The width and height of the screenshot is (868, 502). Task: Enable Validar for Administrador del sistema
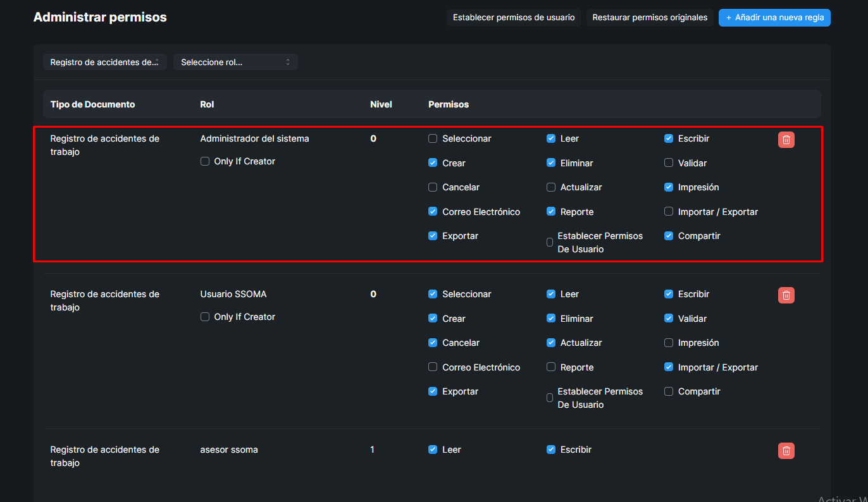point(669,162)
